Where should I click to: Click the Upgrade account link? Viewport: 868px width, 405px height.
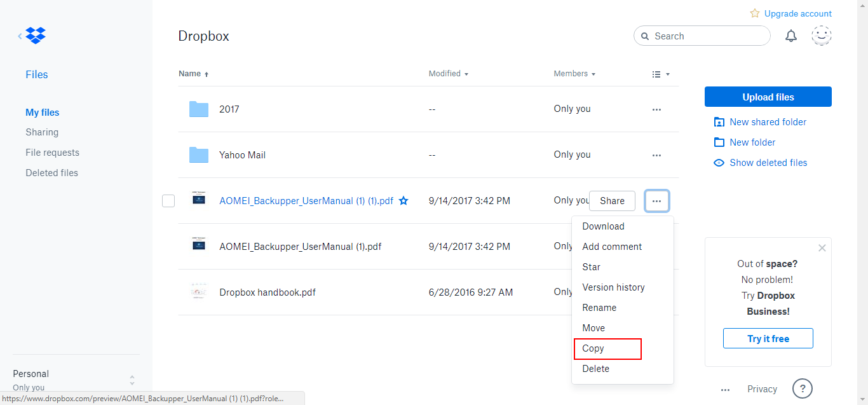[x=791, y=13]
